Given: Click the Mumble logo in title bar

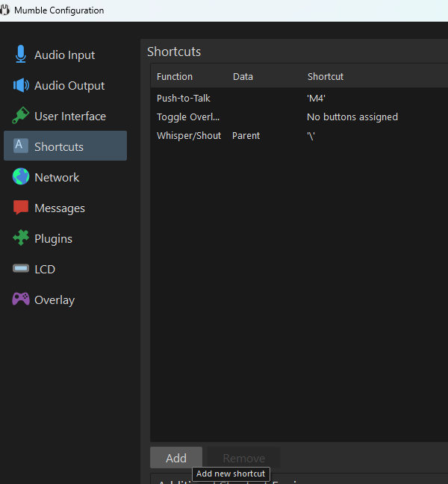Looking at the screenshot, I should (4, 10).
